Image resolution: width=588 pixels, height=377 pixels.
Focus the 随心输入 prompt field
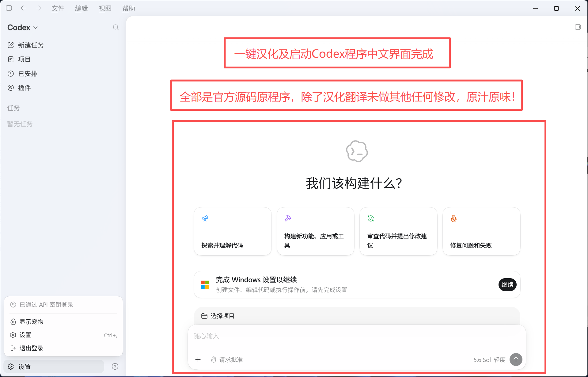click(357, 336)
